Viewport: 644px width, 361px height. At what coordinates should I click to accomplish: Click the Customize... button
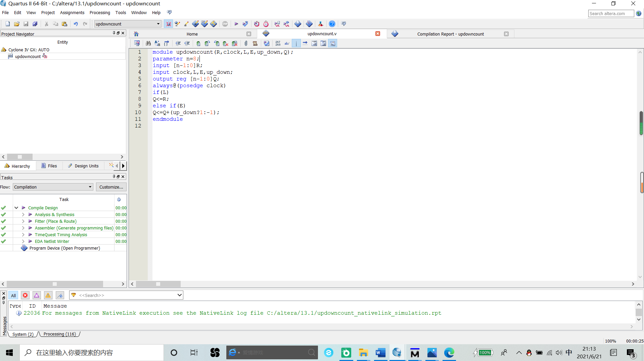coord(111,187)
